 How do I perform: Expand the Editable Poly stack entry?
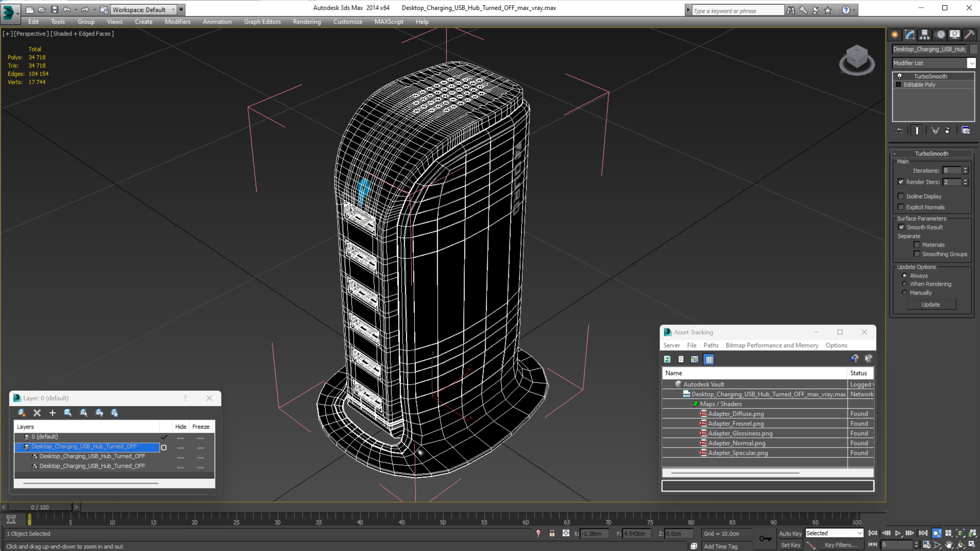coord(899,84)
